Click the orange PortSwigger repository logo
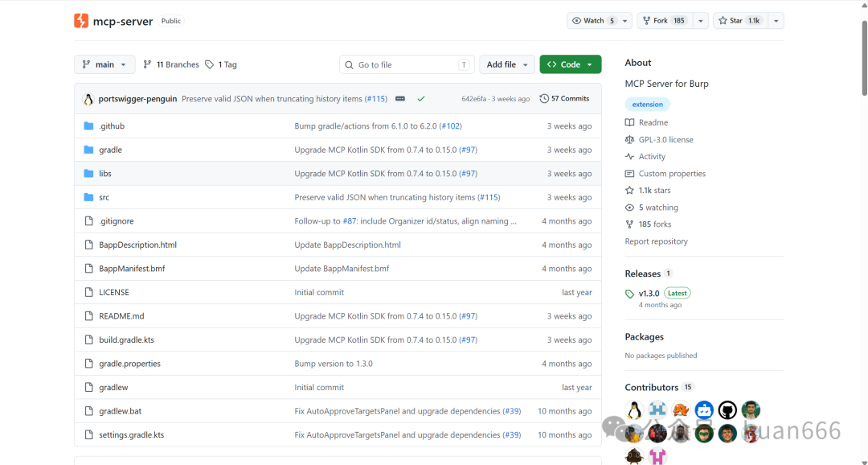The height and width of the screenshot is (465, 868). click(x=81, y=21)
